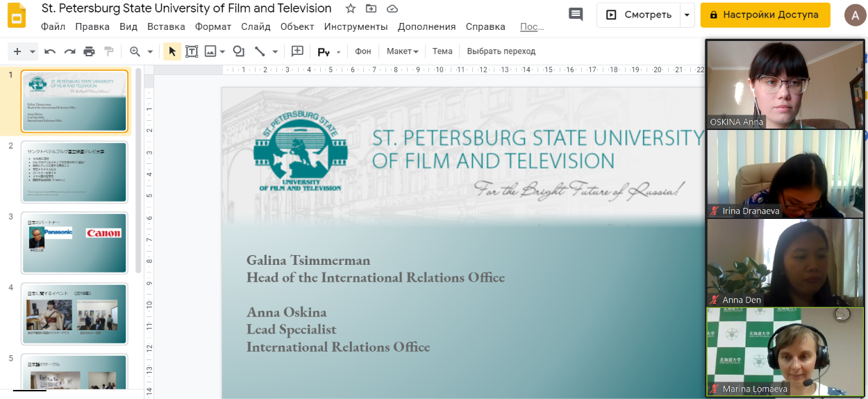Open the Дополнения menu
Viewport: 868px width, 399px height.
pos(427,26)
